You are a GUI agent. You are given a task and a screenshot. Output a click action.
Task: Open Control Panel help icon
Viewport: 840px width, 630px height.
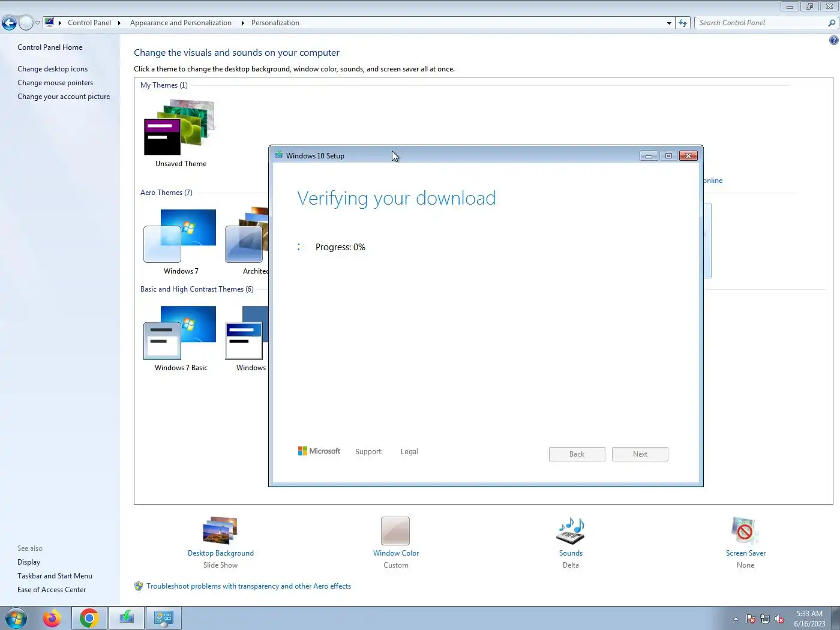(x=833, y=40)
